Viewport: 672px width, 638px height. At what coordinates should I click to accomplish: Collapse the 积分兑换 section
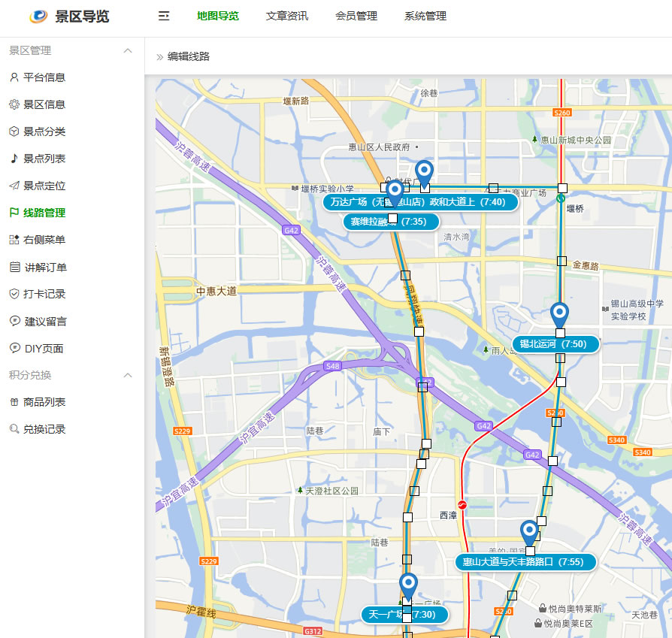point(128,375)
